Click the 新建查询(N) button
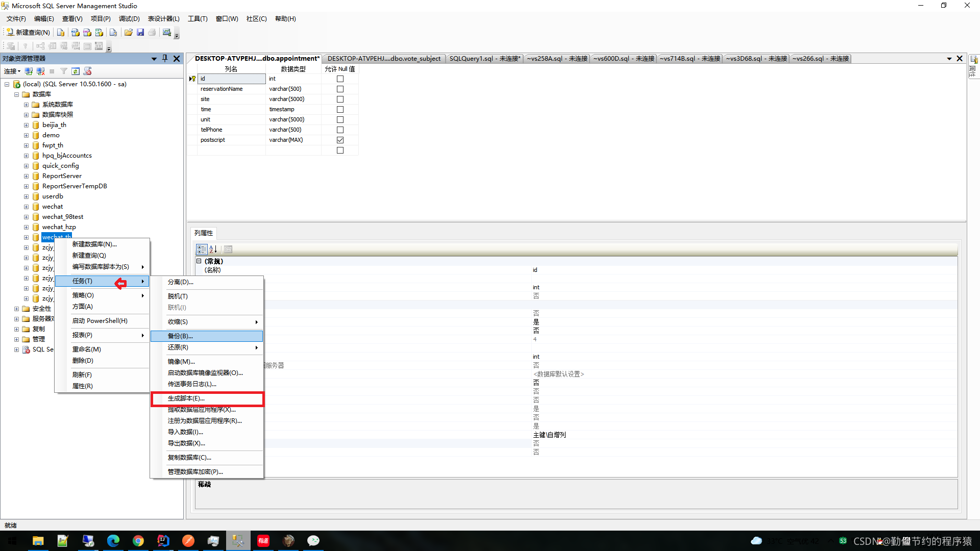 pos(28,32)
